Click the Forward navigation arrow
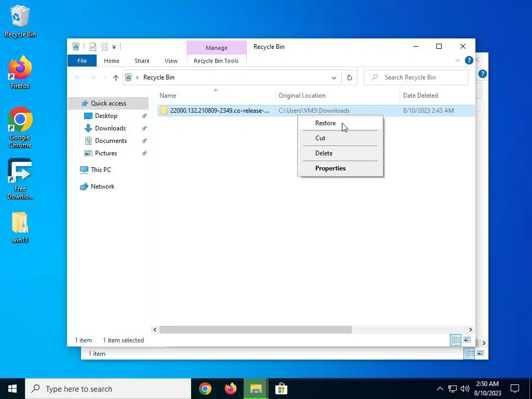The width and height of the screenshot is (532, 399). (92, 78)
